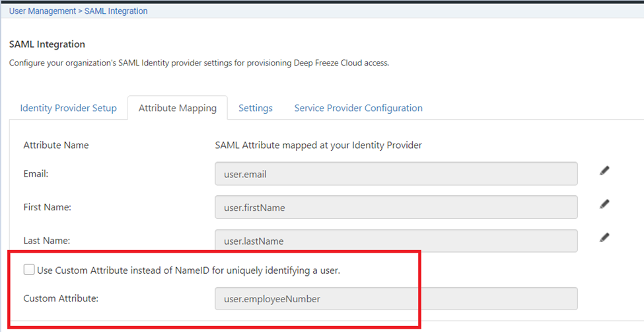644x332 pixels.
Task: Click the user.employeeNumber Custom Attribute field
Action: (396, 298)
